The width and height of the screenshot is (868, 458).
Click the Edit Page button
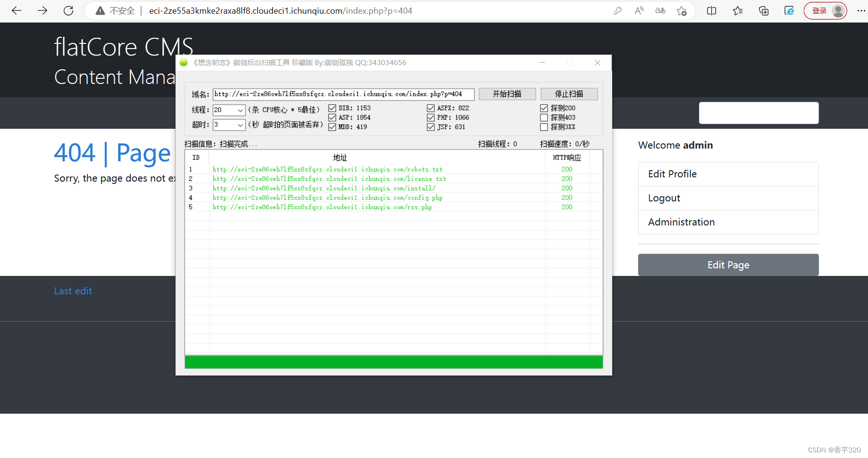pos(728,265)
